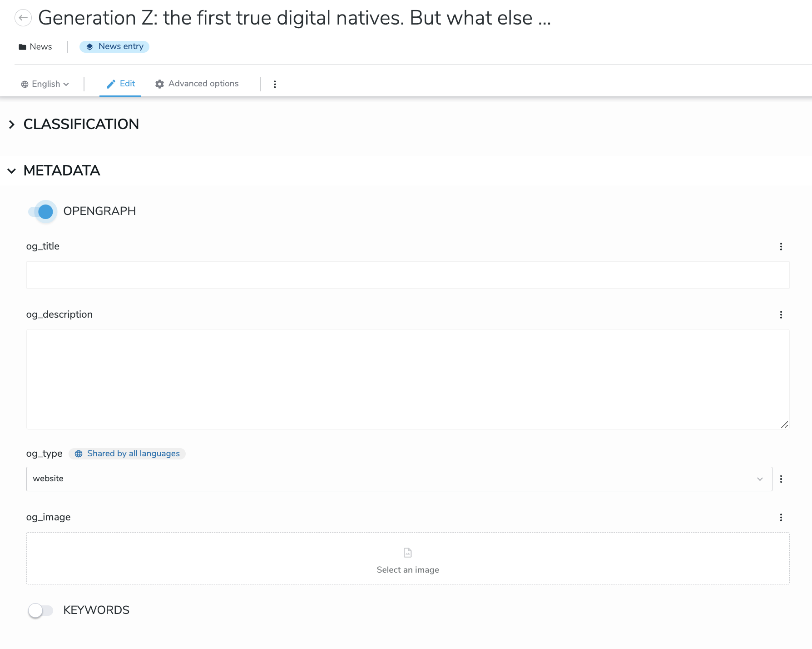812x649 pixels.
Task: Open the og_title field options menu
Action: 781,247
